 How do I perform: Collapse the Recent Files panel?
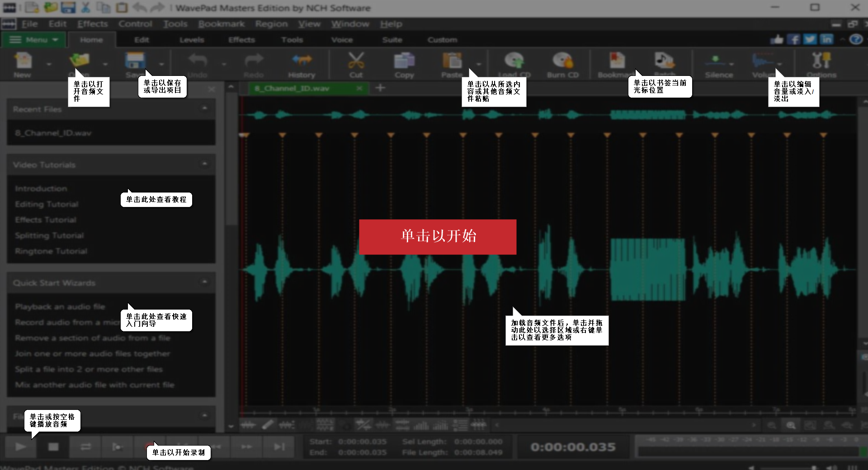[x=205, y=109]
